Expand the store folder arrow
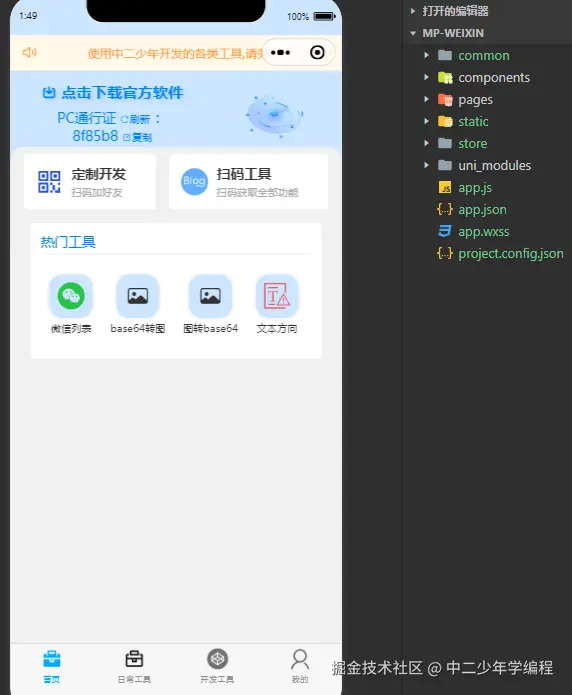Screen dimensions: 572x695 coord(426,143)
